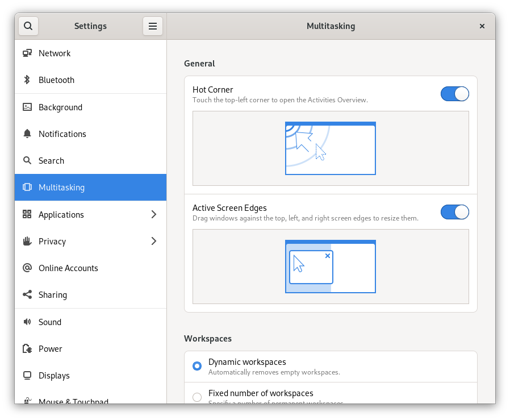This screenshot has height=420, width=510.
Task: Click the Search magnifier icon in sidebar
Action: click(x=27, y=160)
